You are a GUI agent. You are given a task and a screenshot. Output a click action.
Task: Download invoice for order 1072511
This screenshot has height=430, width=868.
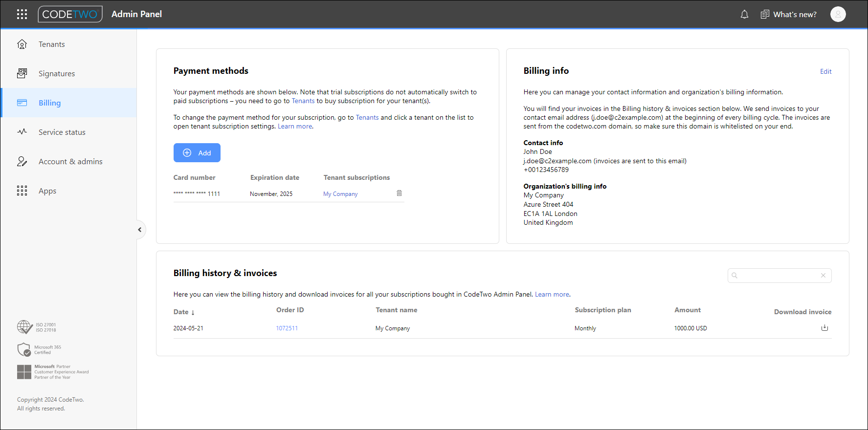(x=824, y=328)
